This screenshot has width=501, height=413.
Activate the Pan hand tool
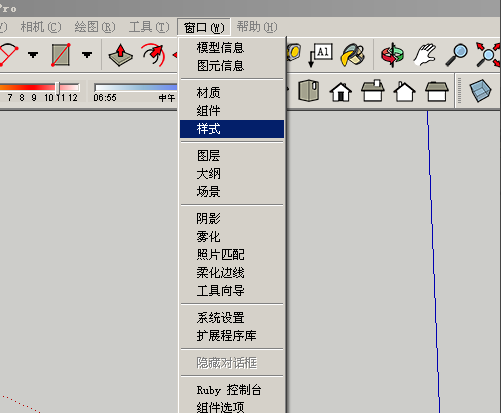[x=425, y=54]
